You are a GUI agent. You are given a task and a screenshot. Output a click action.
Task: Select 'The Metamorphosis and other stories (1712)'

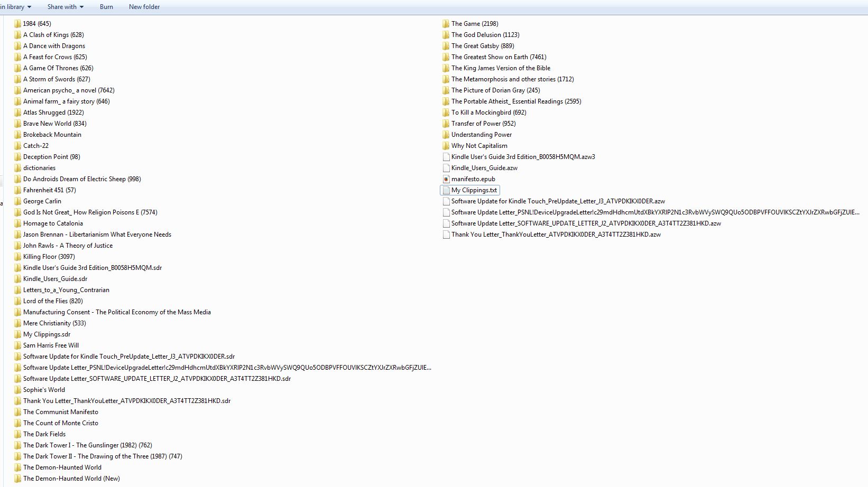coord(513,79)
